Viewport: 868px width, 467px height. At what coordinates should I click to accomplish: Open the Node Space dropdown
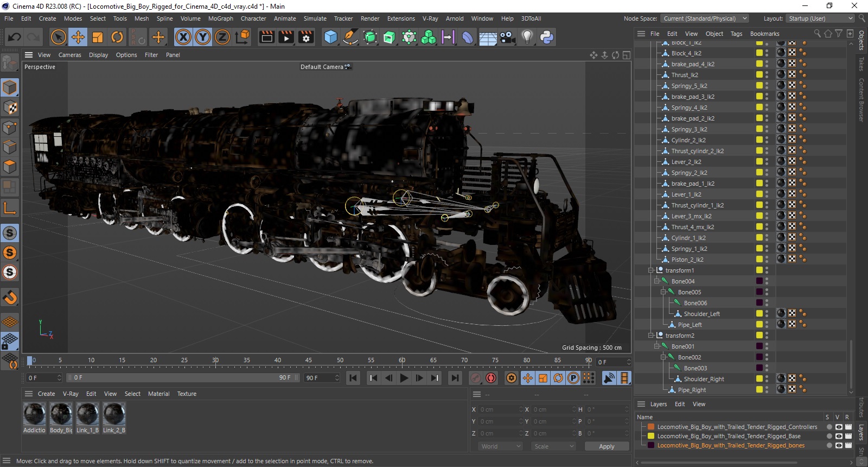pyautogui.click(x=705, y=18)
